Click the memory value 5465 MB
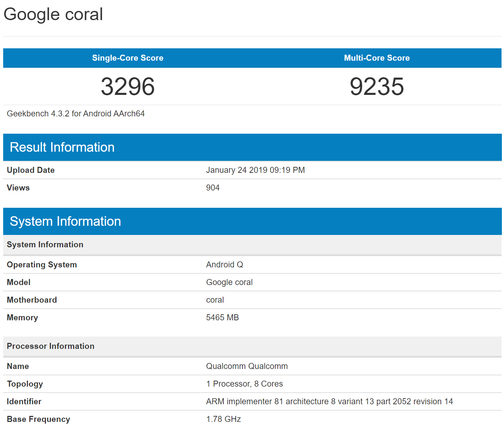504x436 pixels. 222,317
